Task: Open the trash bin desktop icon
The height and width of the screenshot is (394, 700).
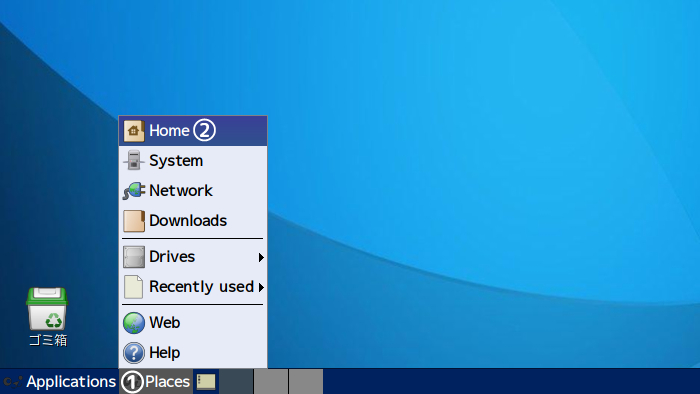Action: pos(47,309)
